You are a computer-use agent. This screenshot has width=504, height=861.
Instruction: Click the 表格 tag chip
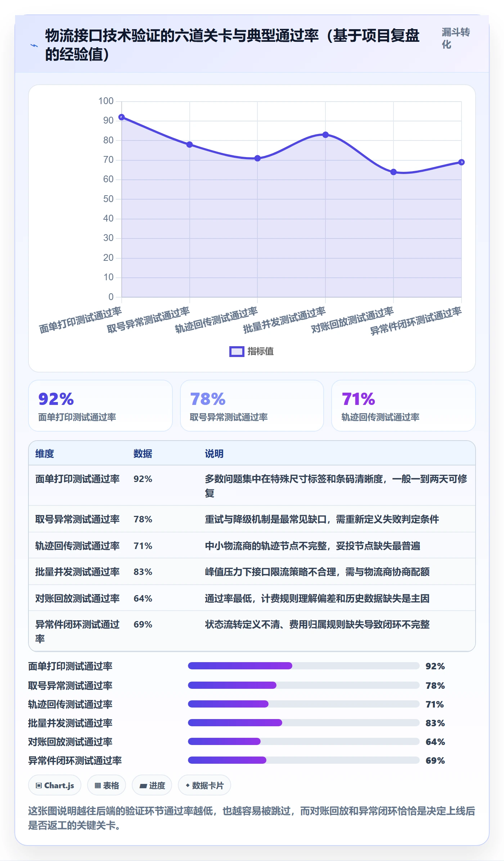tap(107, 785)
